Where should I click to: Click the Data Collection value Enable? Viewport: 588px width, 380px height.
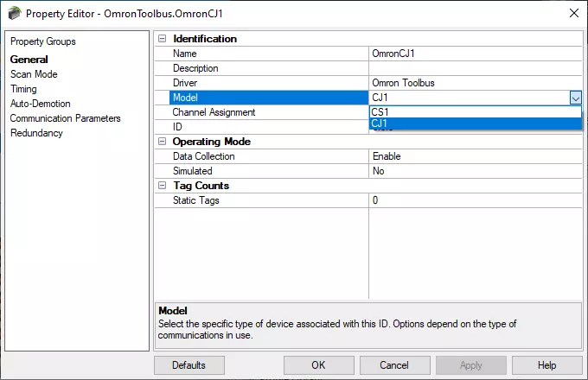pyautogui.click(x=475, y=156)
